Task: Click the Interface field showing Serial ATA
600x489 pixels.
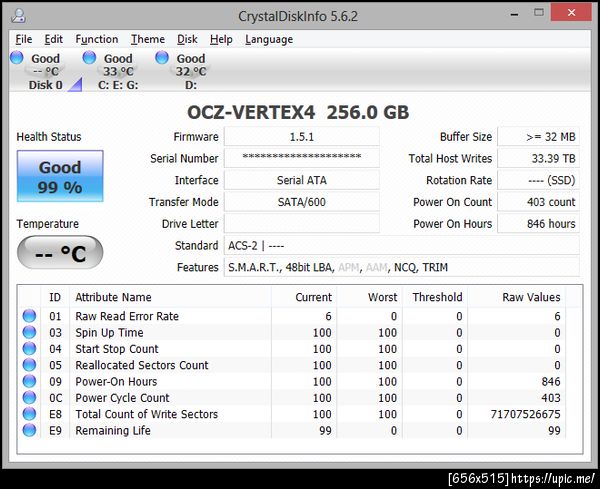Action: click(x=302, y=180)
